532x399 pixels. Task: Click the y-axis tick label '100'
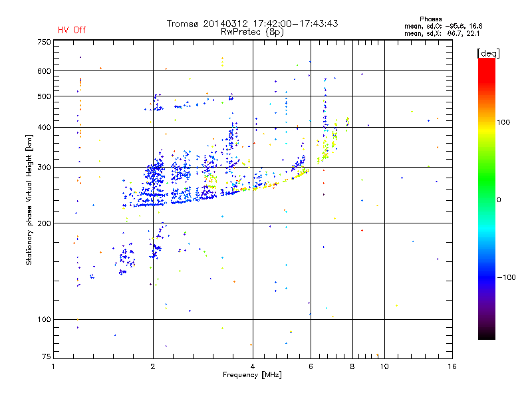click(x=44, y=320)
